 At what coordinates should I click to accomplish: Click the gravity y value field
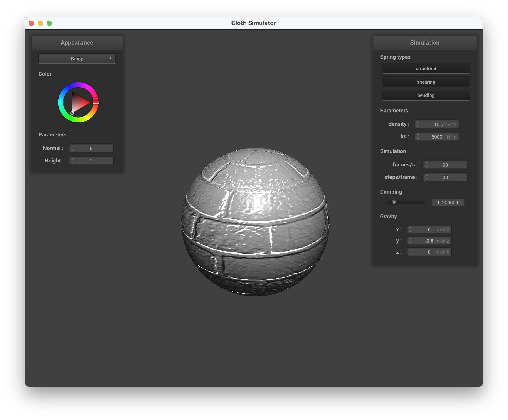pos(429,241)
